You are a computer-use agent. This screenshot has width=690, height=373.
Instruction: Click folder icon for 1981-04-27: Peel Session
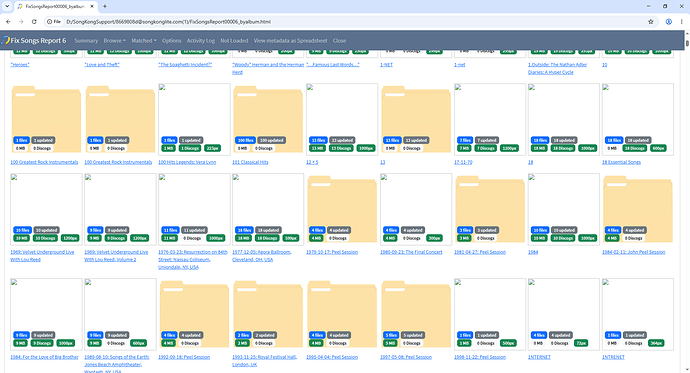click(x=490, y=209)
